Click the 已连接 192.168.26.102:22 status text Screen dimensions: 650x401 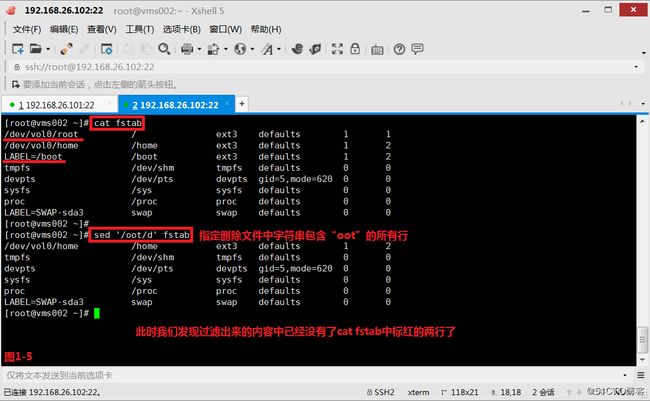pyautogui.click(x=52, y=392)
